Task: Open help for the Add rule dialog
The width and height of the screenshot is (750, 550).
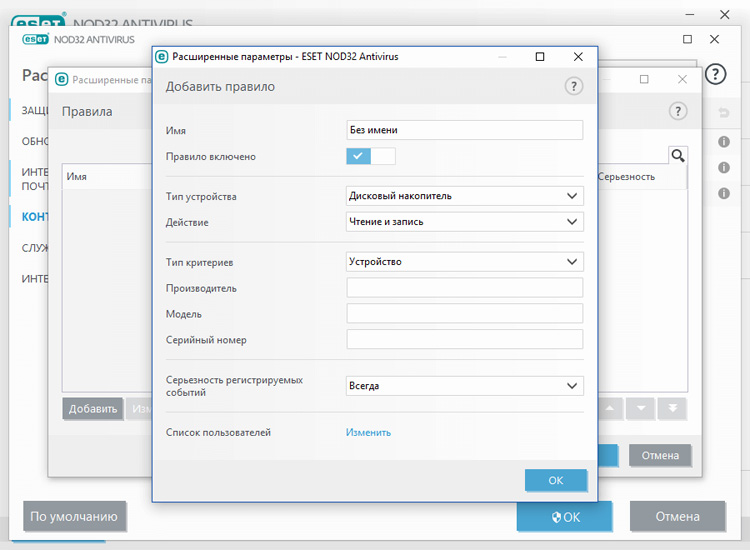Action: point(574,87)
